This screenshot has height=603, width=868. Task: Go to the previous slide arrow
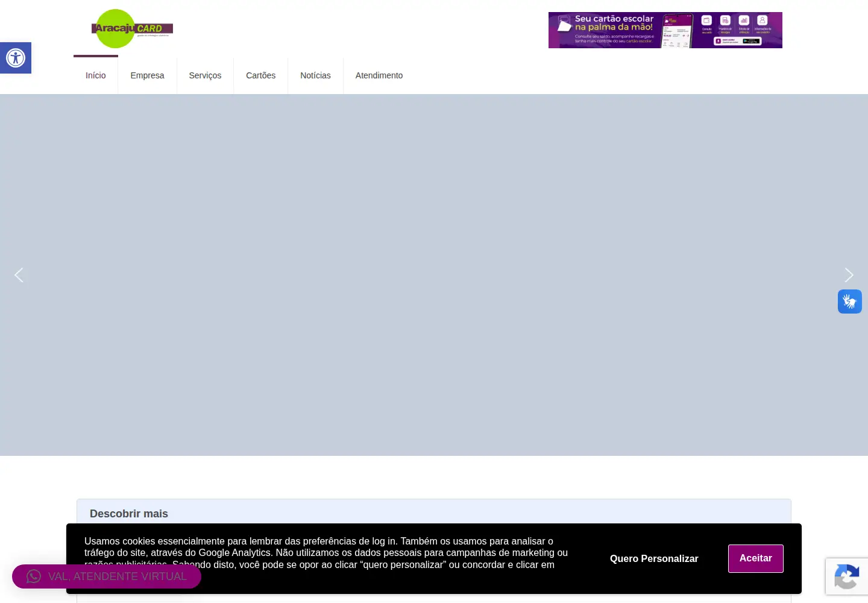[x=19, y=275]
